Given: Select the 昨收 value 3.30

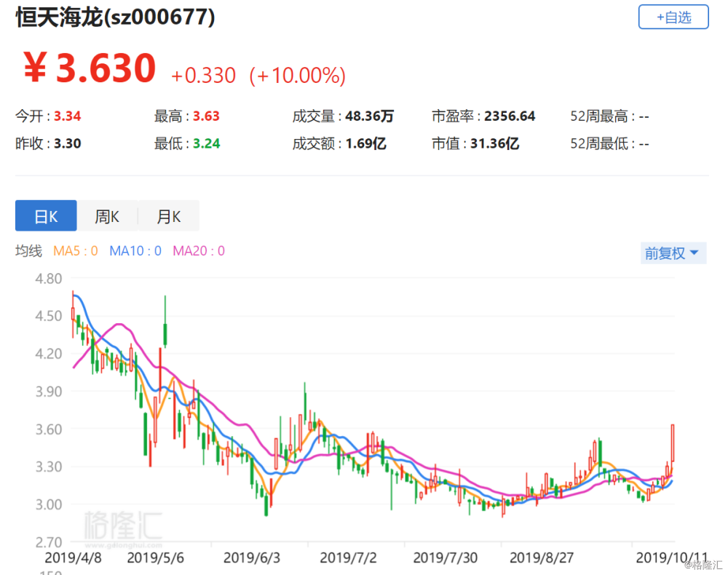Looking at the screenshot, I should coord(67,143).
